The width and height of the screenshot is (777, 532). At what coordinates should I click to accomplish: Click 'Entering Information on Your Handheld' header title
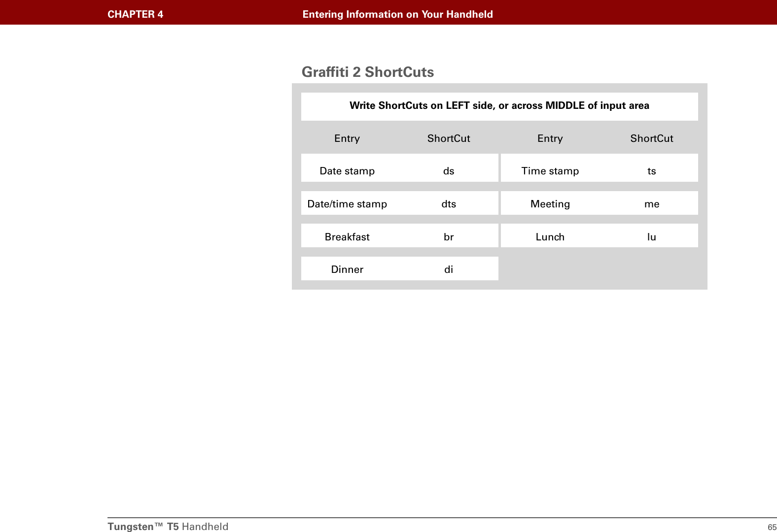397,14
